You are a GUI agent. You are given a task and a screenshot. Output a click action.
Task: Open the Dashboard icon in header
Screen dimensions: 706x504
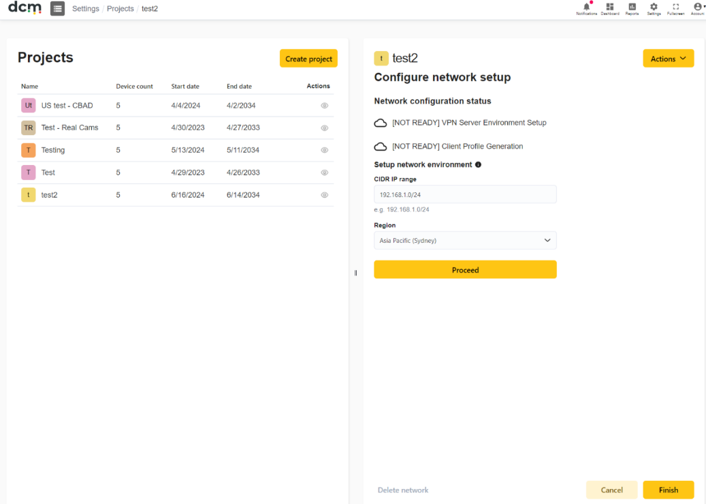click(610, 8)
